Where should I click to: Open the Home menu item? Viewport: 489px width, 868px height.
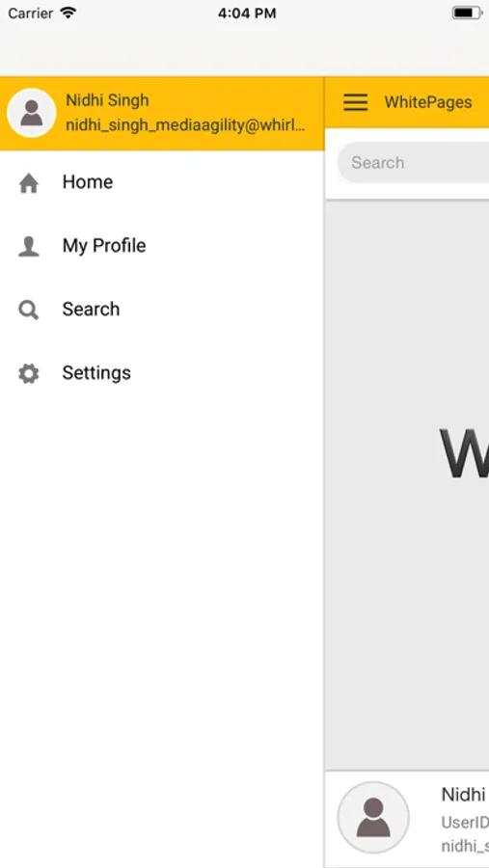(162, 182)
